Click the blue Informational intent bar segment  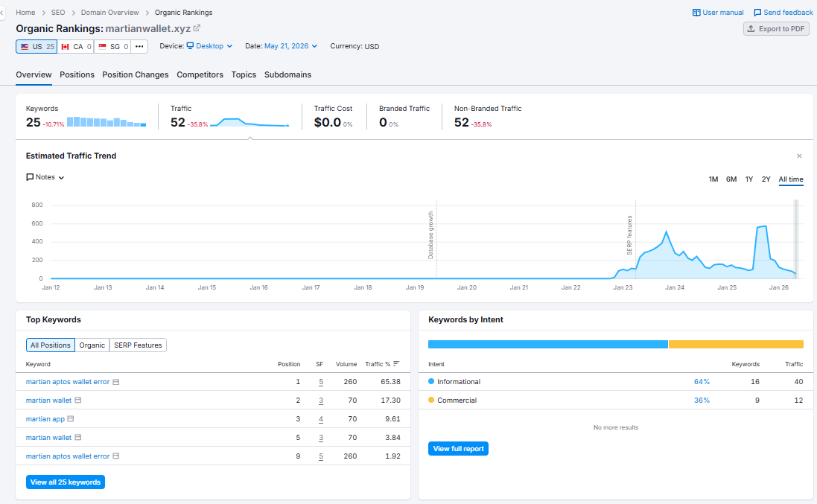coord(548,344)
